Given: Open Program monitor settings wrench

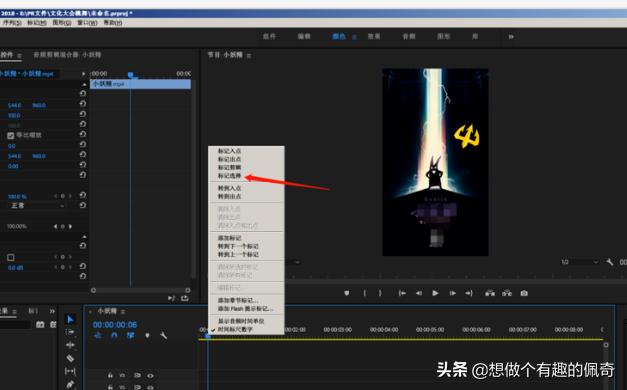Looking at the screenshot, I should (x=609, y=262).
